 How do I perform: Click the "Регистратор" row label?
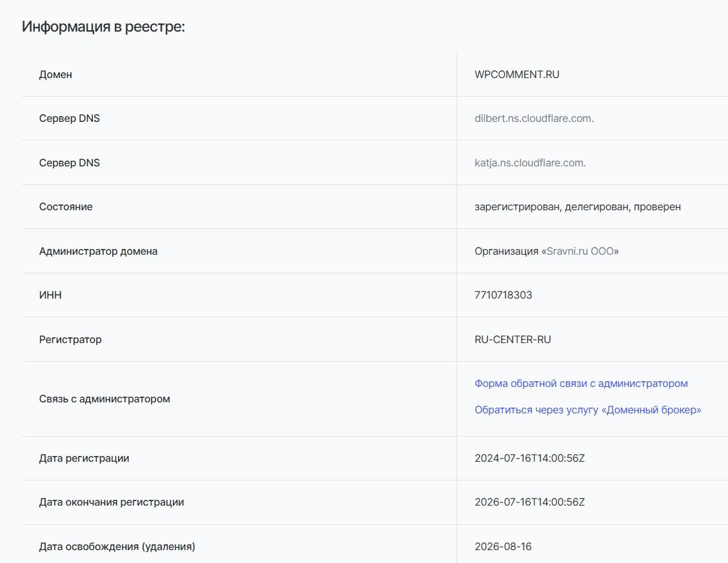pos(70,340)
